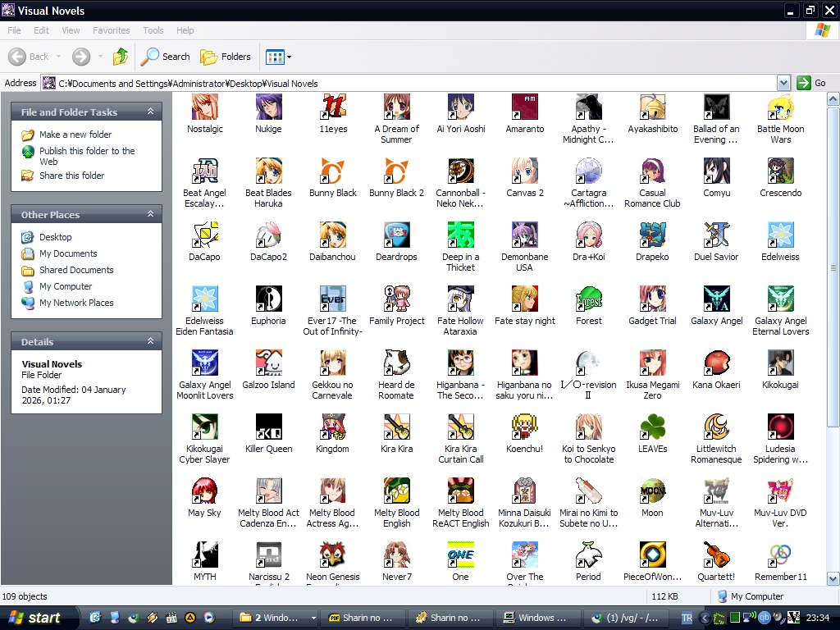This screenshot has width=840, height=630.
Task: Collapse the Other Places panel
Action: click(x=150, y=214)
